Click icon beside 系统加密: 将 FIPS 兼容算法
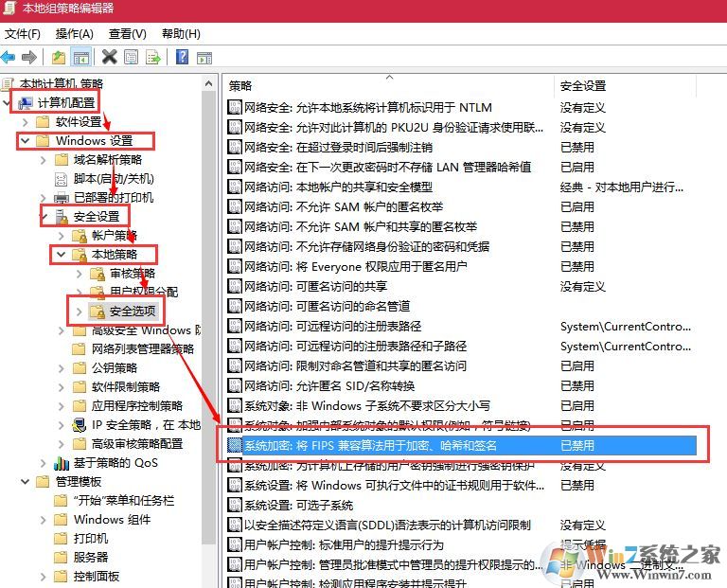This screenshot has height=588, width=727. [235, 445]
